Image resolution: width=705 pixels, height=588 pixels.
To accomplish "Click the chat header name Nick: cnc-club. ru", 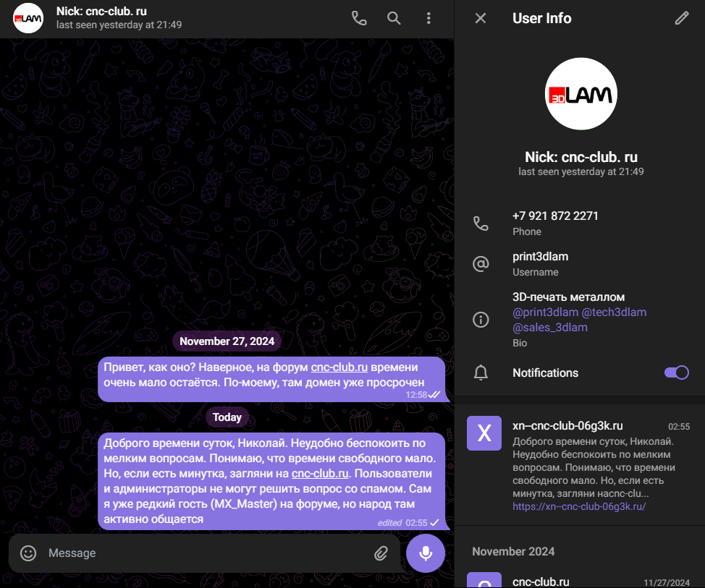I will coord(101,12).
